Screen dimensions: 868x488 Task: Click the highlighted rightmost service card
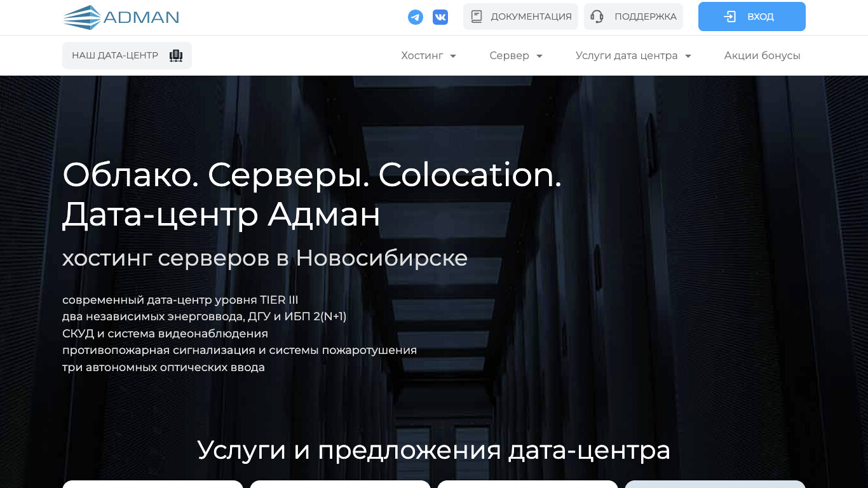[714, 484]
